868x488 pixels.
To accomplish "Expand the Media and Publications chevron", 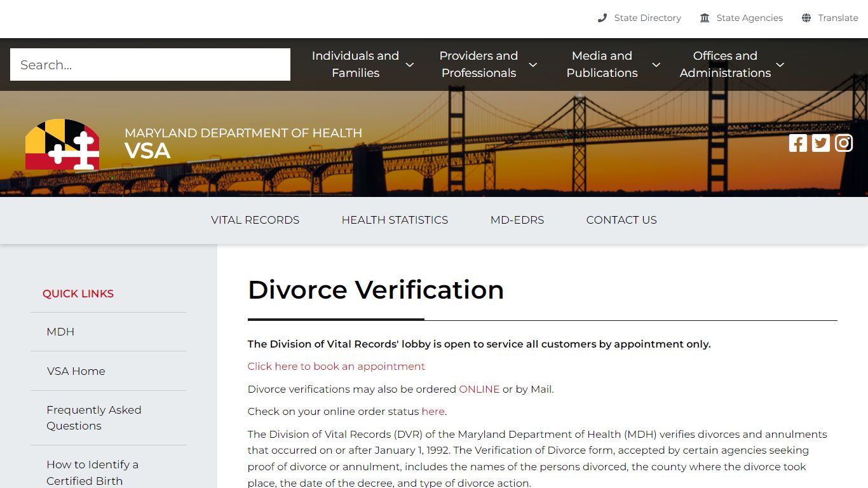I will pos(656,65).
